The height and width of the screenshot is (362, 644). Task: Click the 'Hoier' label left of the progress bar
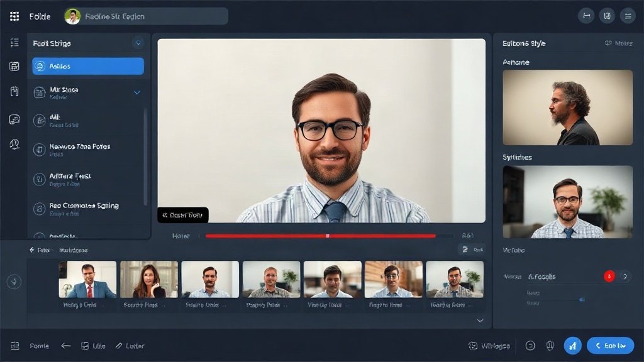click(x=180, y=236)
